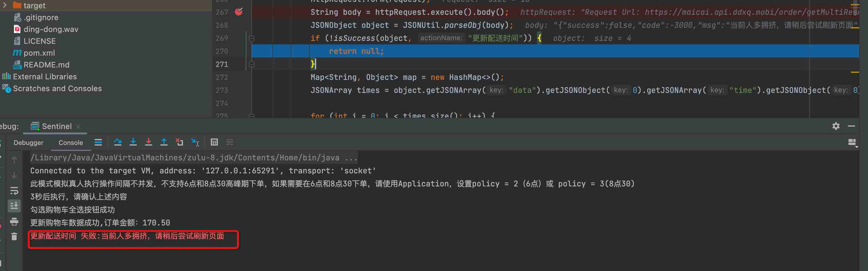Click the Step Over debug icon
The image size is (868, 271).
pyautogui.click(x=118, y=142)
